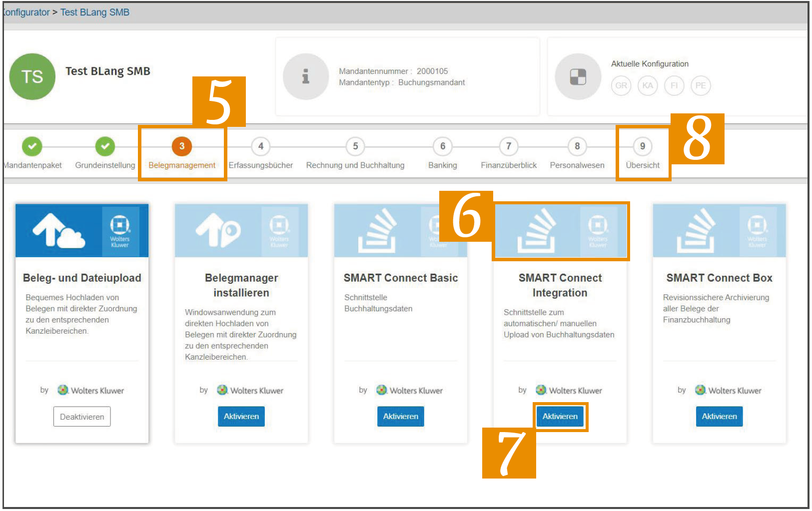812x511 pixels.
Task: Select the FI configuration badge
Action: (674, 85)
